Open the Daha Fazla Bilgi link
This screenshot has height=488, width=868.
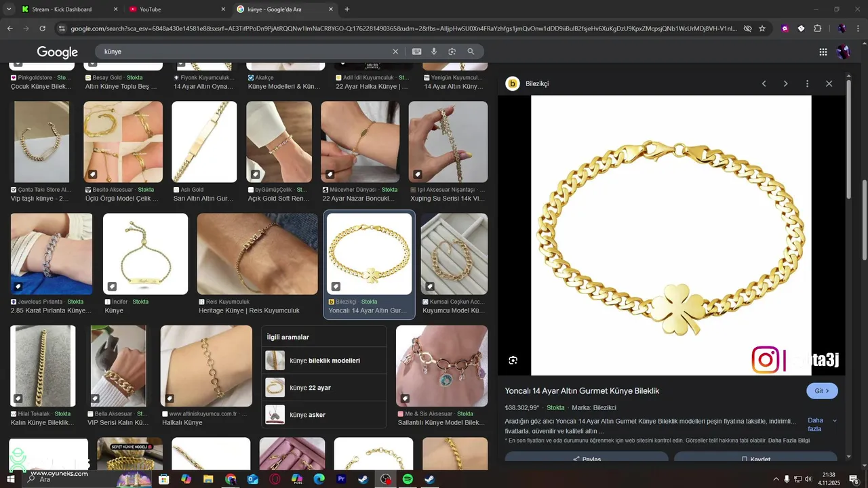(x=789, y=441)
